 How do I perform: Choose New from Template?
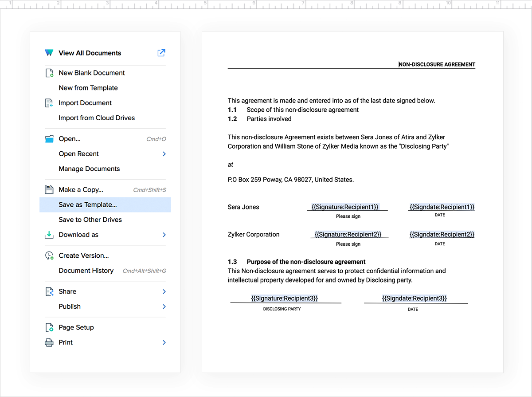tap(88, 88)
